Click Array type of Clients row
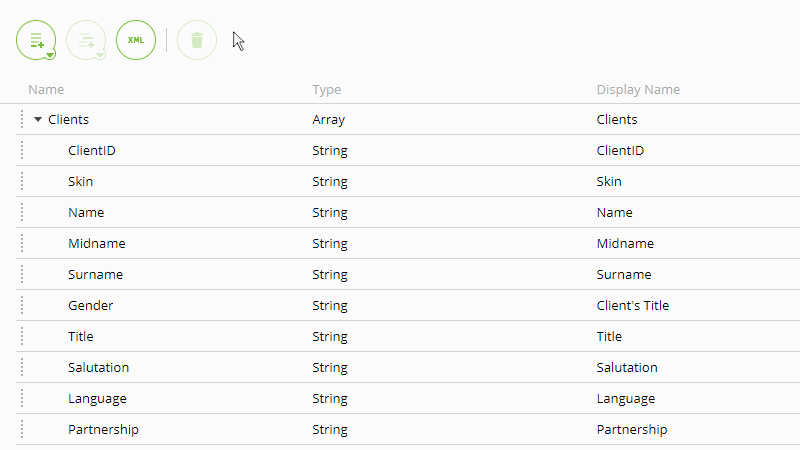 (329, 120)
